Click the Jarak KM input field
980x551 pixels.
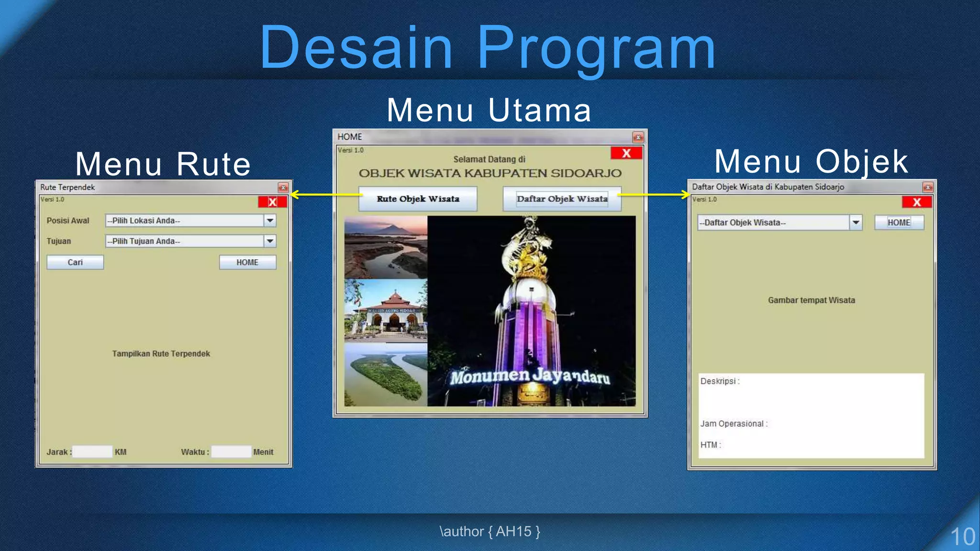92,452
